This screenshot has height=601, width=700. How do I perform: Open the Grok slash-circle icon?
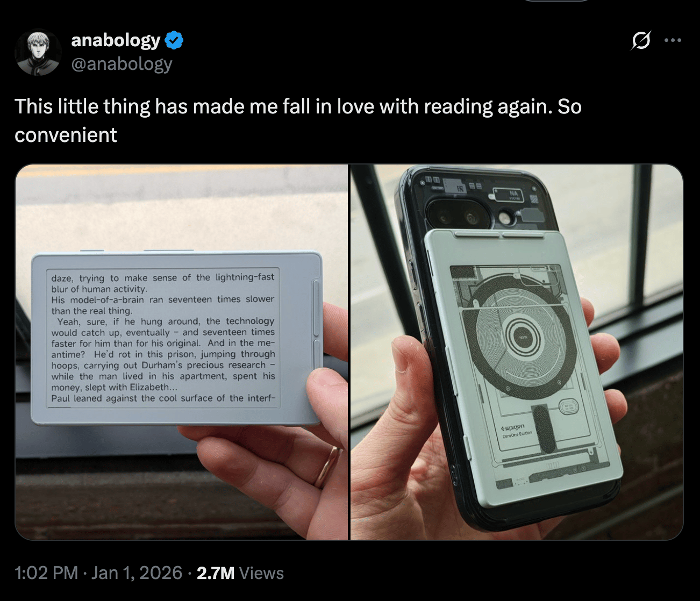(x=640, y=40)
